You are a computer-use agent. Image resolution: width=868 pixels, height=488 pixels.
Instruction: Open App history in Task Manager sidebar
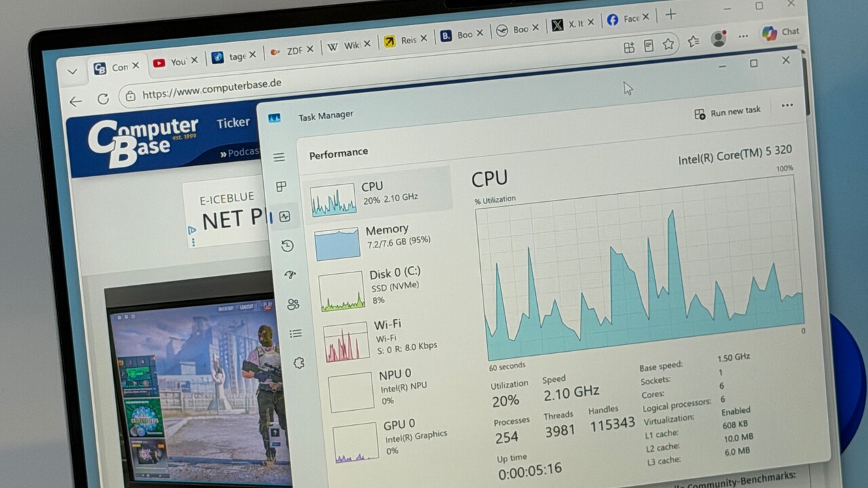click(288, 246)
